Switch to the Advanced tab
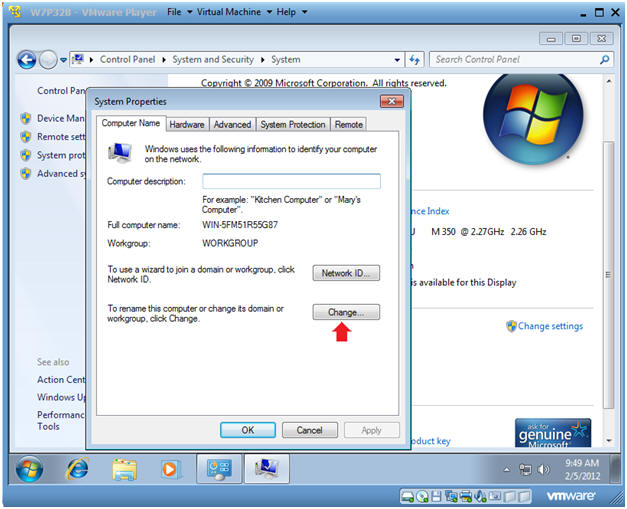 232,124
